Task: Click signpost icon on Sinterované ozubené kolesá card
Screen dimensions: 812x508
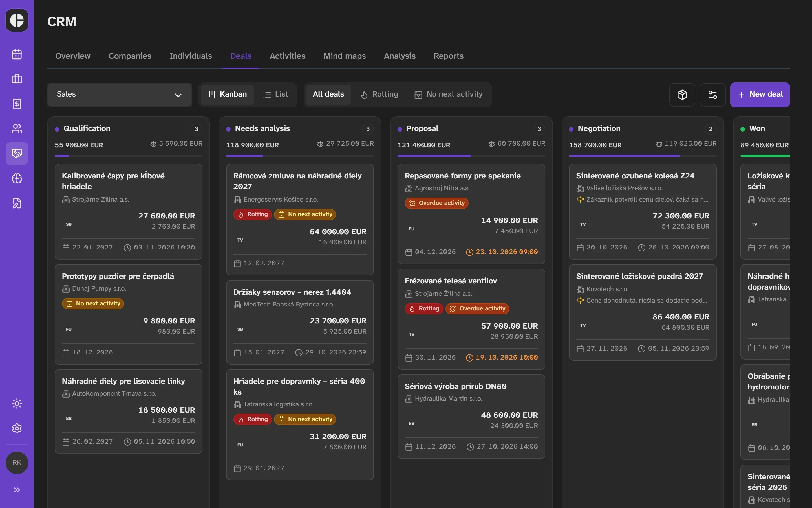Action: (x=580, y=200)
